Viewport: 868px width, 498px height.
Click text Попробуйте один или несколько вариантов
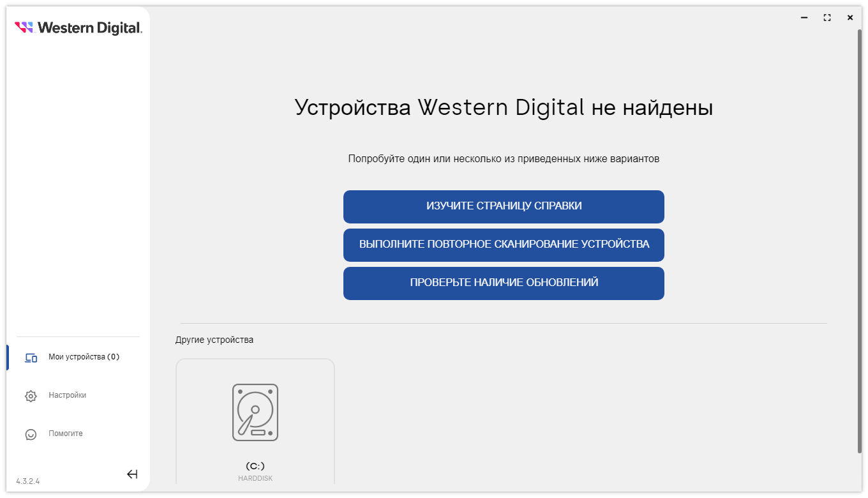pyautogui.click(x=504, y=159)
